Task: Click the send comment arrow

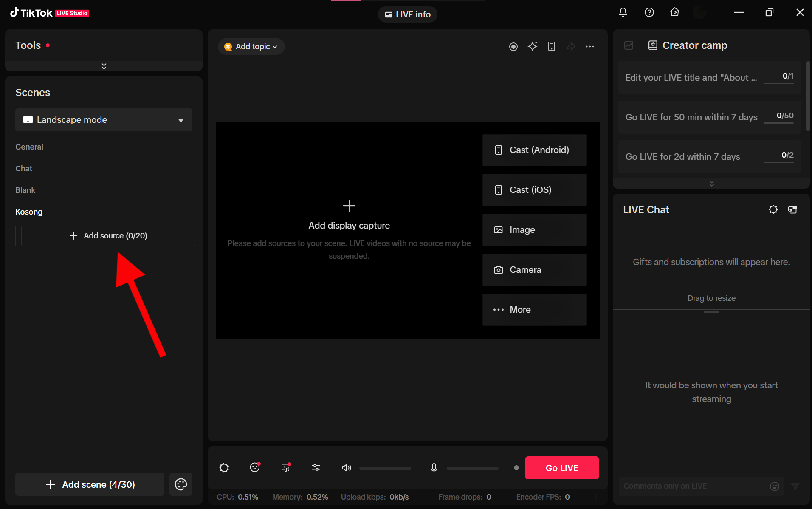Action: pos(795,486)
